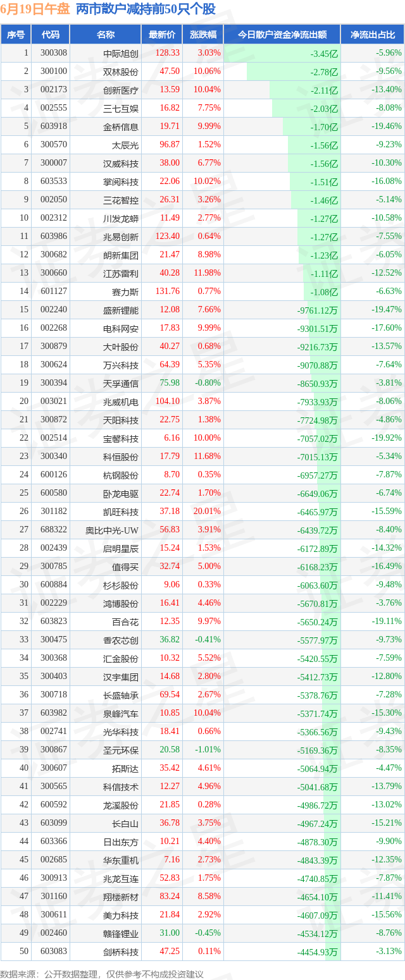Click the ratio -9.43% for 光华科技

point(390,731)
